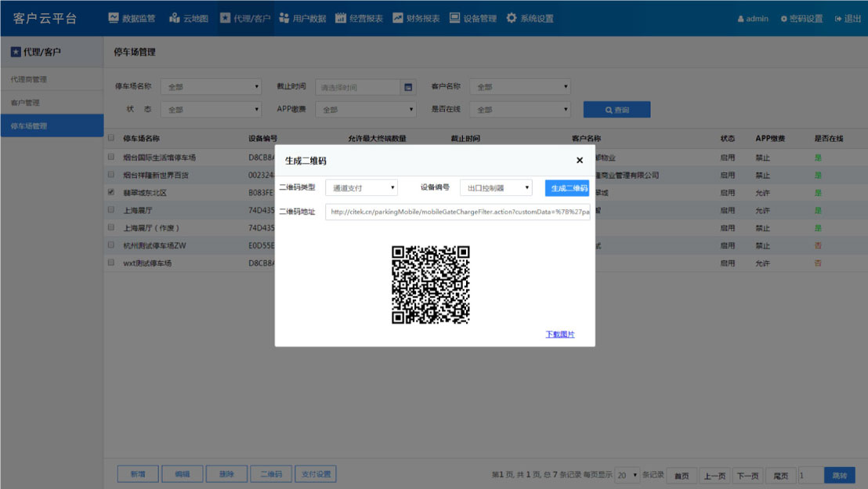Open the APP缴费 filter dropdown

click(x=365, y=110)
